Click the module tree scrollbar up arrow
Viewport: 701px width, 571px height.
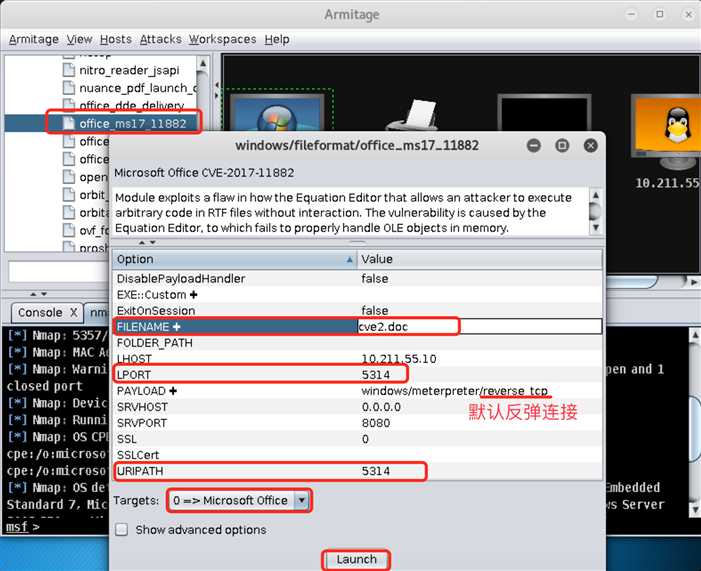pos(203,63)
